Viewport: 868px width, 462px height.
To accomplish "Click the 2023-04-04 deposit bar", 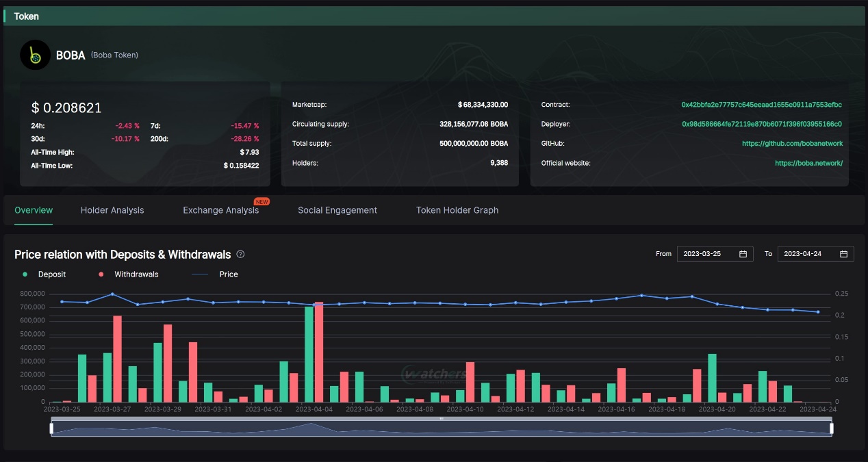I will point(309,354).
